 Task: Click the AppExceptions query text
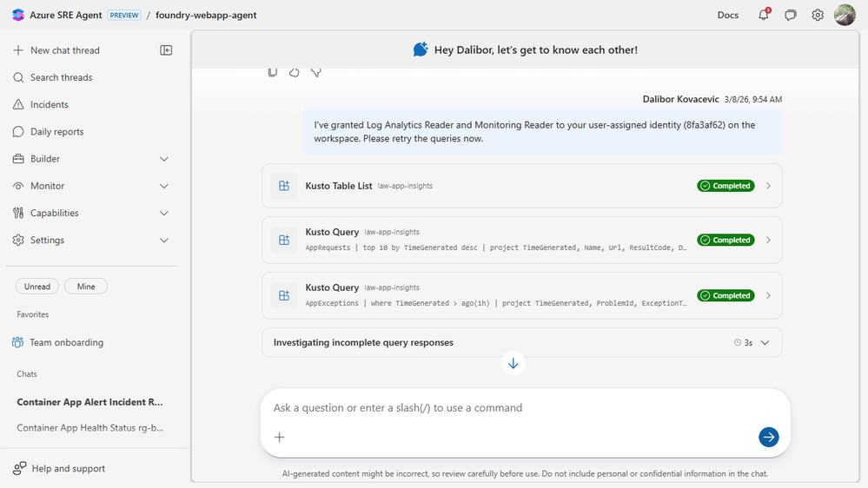[x=496, y=303]
